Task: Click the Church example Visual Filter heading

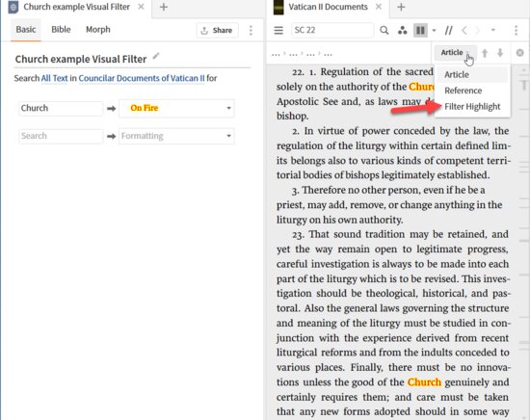Action: [x=81, y=59]
